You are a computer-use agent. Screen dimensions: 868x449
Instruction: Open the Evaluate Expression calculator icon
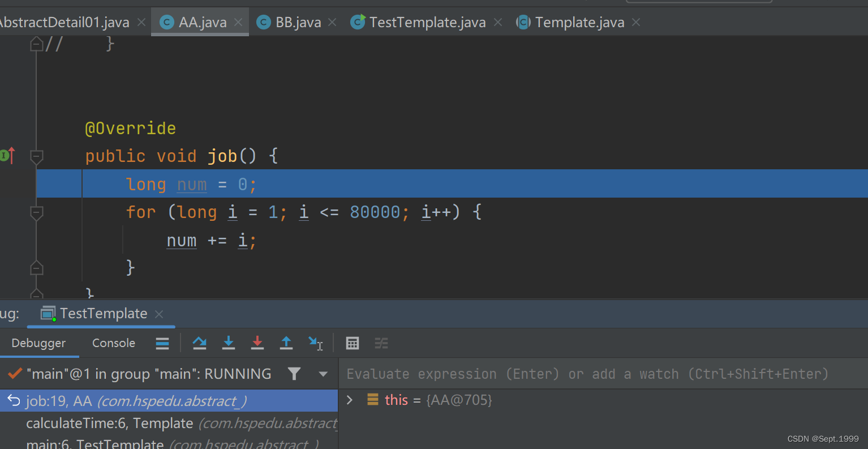[x=353, y=343]
